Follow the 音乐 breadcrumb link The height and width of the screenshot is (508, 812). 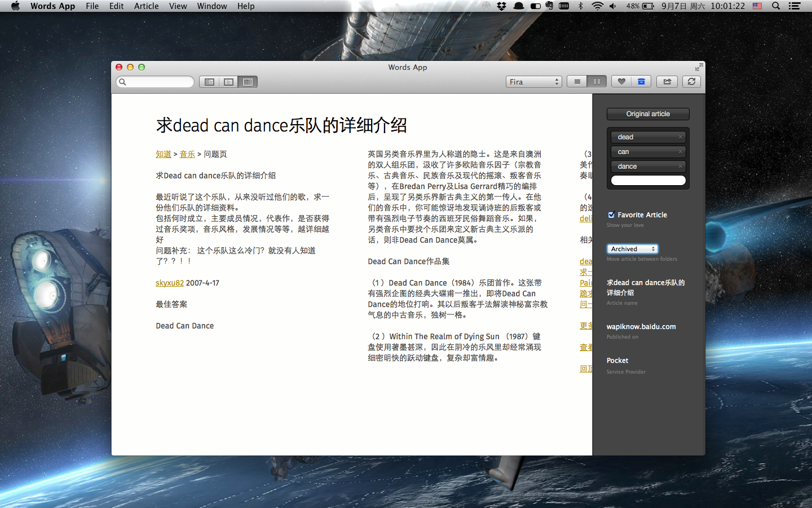click(x=187, y=154)
